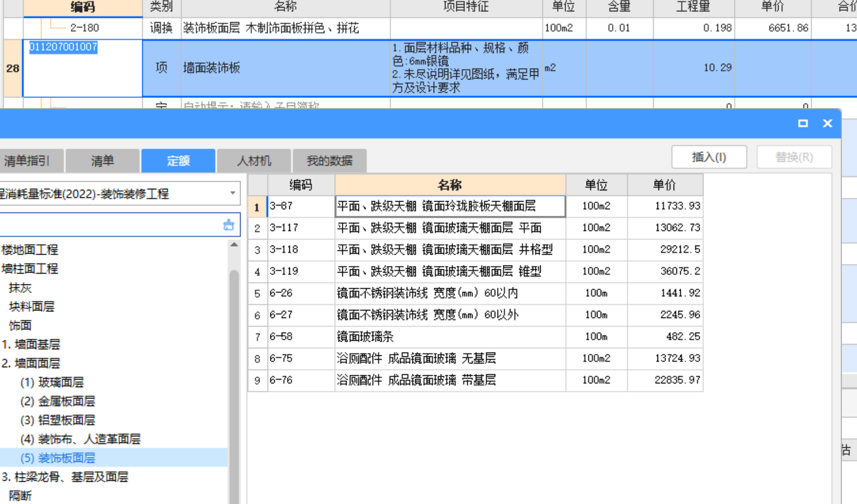
Task: Click the unit price 22835.97 cell
Action: [666, 380]
